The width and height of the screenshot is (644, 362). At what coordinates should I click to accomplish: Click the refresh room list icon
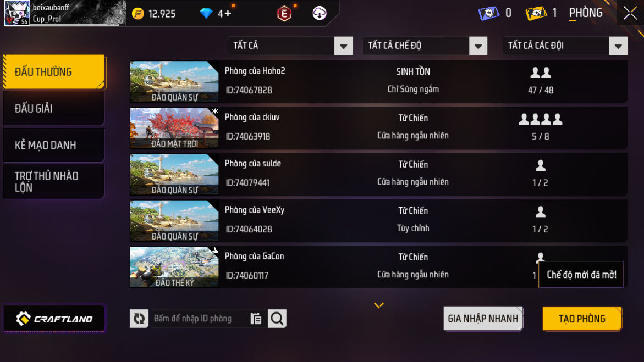139,319
